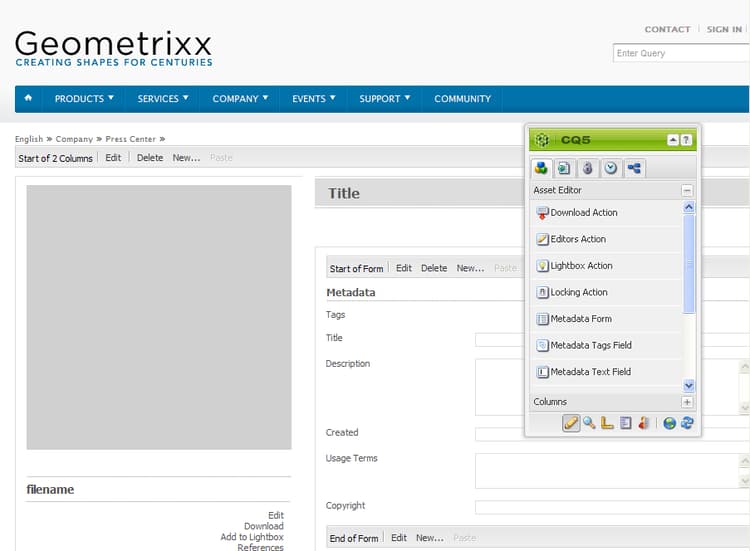Click the CQ5 logo icon in sidekick header
750x551 pixels.
[x=542, y=140]
